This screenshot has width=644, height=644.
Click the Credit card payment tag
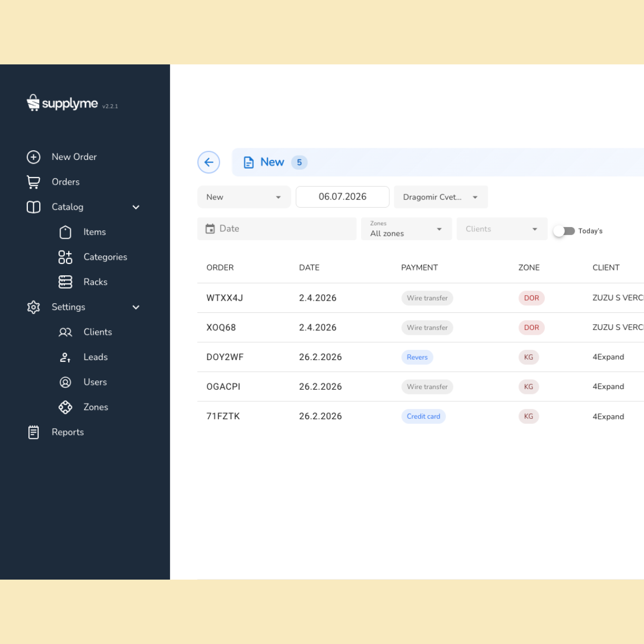[x=423, y=416]
